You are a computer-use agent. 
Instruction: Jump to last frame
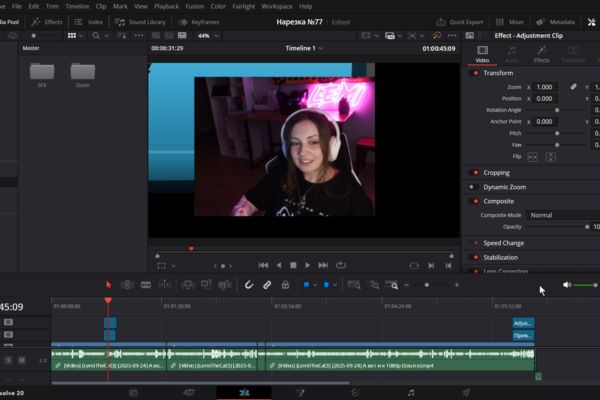323,265
